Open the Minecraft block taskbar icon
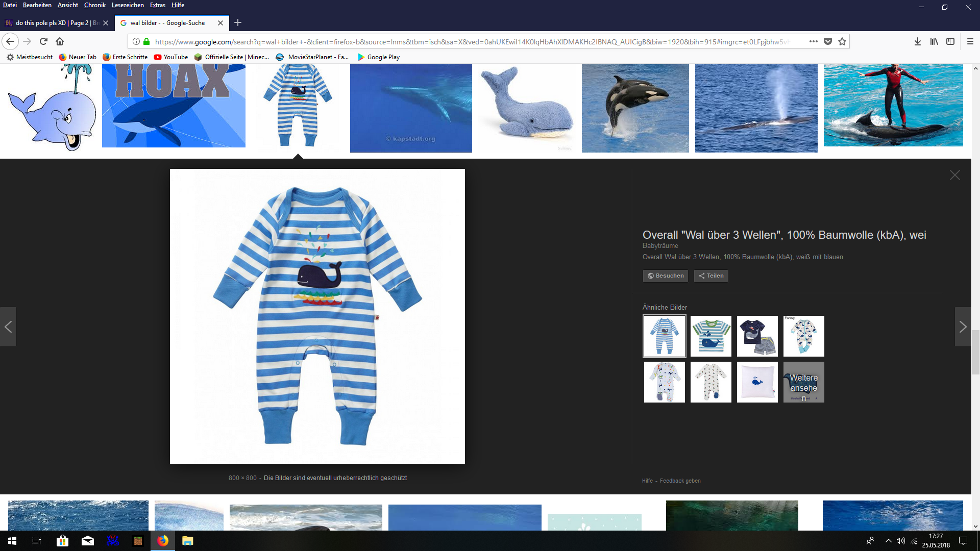980x551 pixels. click(x=138, y=541)
